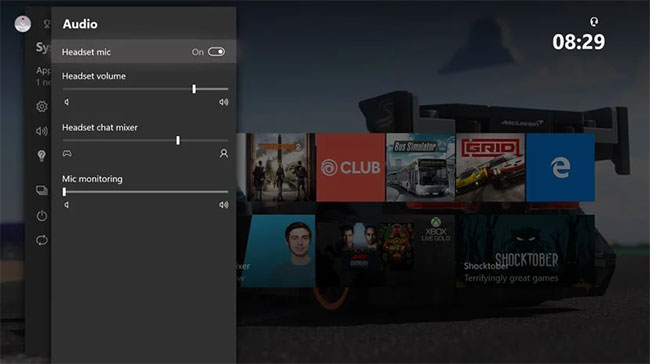Click the Mic monitoring label

pos(92,179)
